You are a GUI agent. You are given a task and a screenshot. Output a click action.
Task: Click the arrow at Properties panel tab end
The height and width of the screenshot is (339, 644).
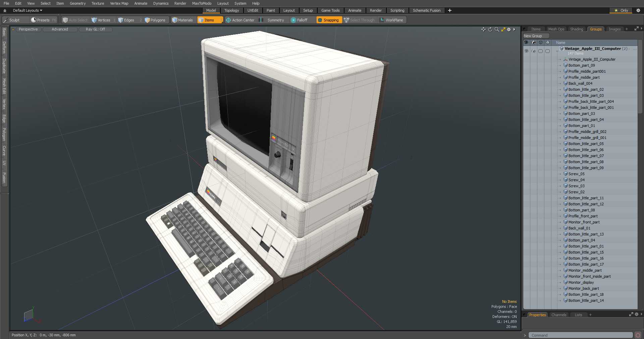click(x=641, y=314)
